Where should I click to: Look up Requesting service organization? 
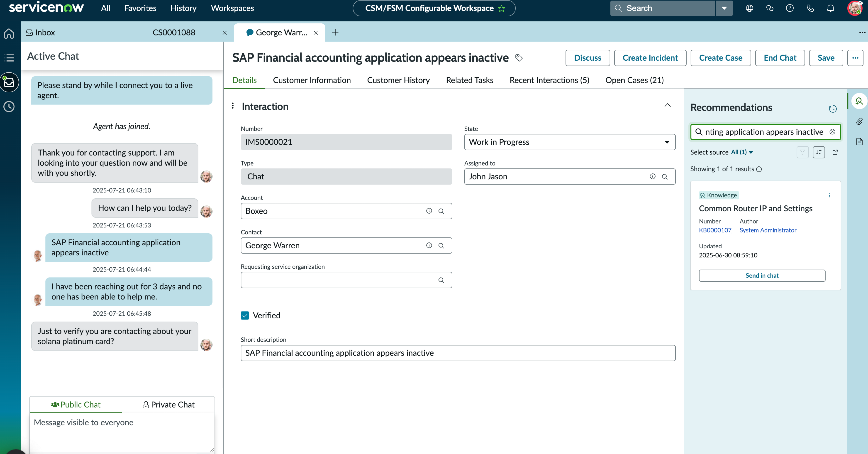click(x=441, y=280)
